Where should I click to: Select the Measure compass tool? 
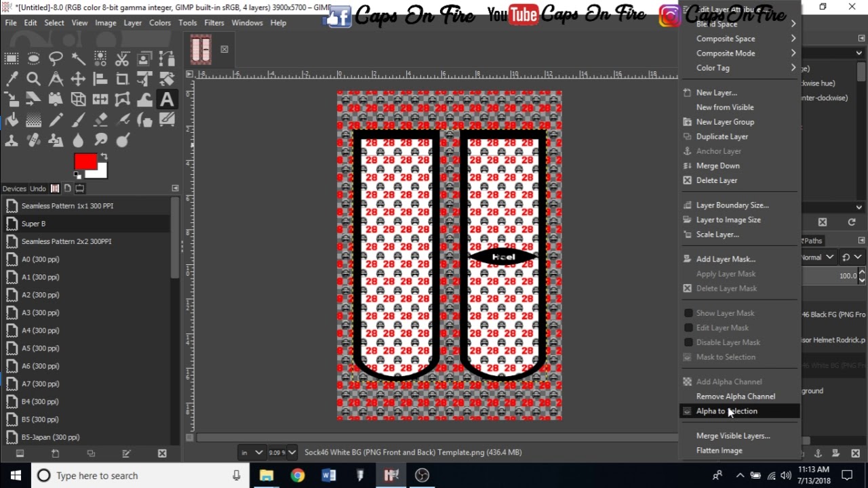click(x=56, y=79)
